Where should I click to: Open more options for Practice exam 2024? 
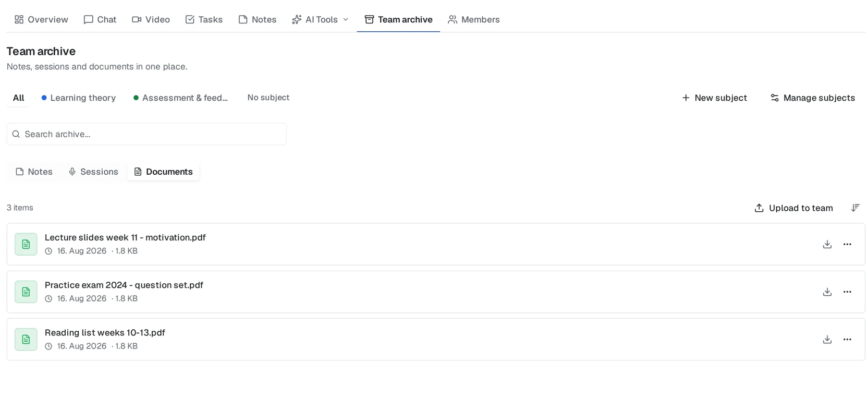847,292
